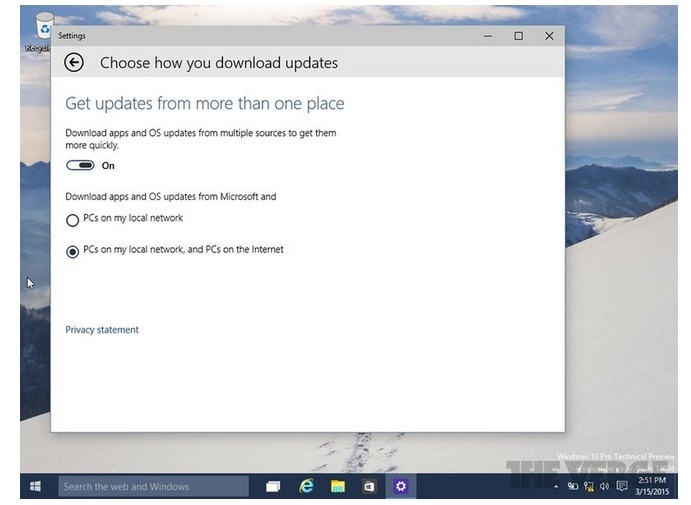Screen dimensions: 691x505
Task: Open the network tray icon
Action: (588, 486)
